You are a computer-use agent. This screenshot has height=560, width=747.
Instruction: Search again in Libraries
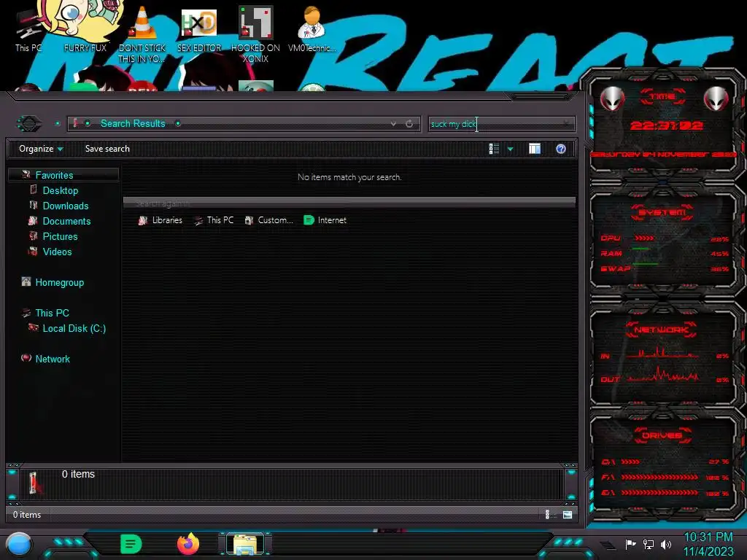(160, 220)
